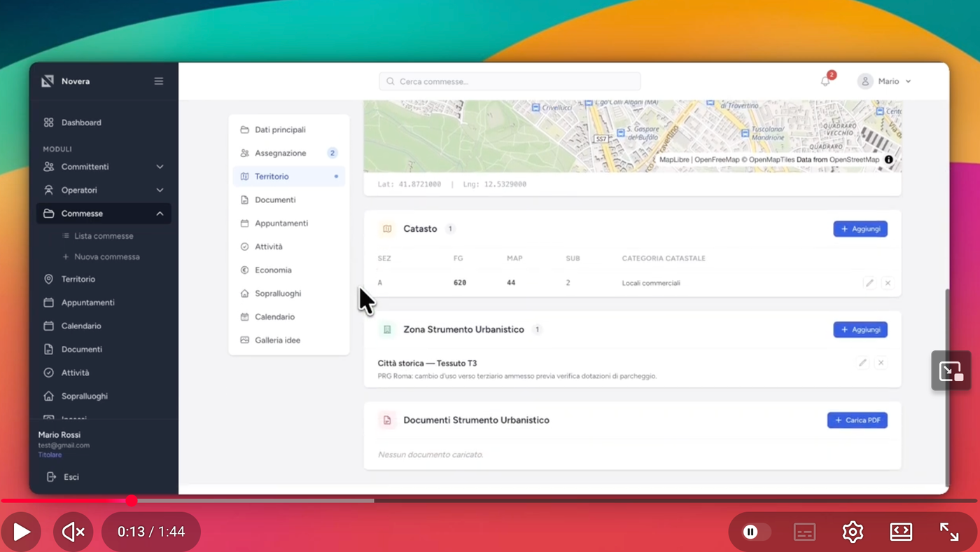Viewport: 980px width, 552px height.
Task: Click the Novera logo icon
Action: tap(48, 81)
